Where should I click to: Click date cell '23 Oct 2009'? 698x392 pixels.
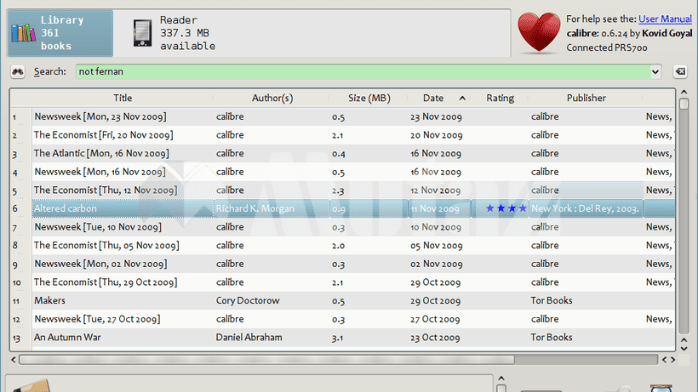[439, 337]
